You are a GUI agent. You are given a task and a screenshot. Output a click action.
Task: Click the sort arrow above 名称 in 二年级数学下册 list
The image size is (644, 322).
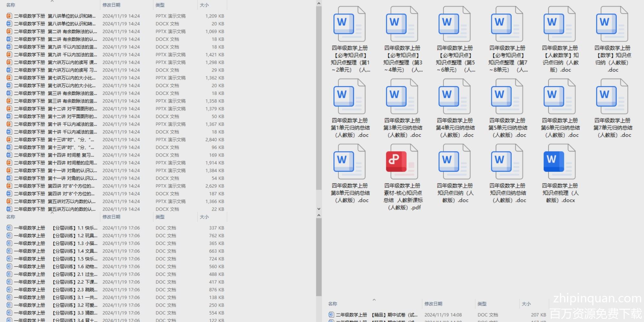pos(52,2)
